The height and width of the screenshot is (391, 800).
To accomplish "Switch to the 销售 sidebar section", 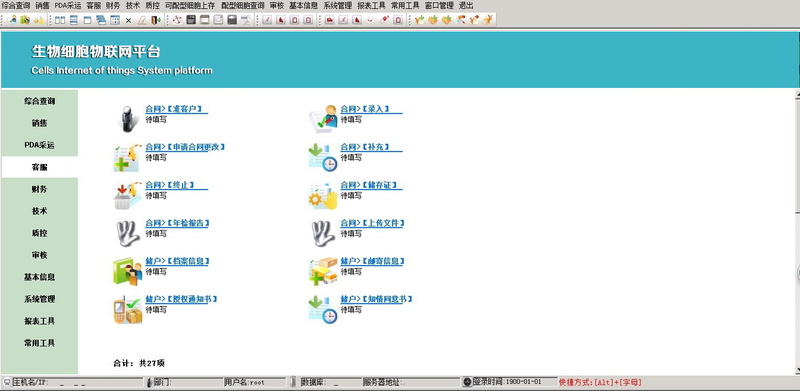I will click(39, 123).
